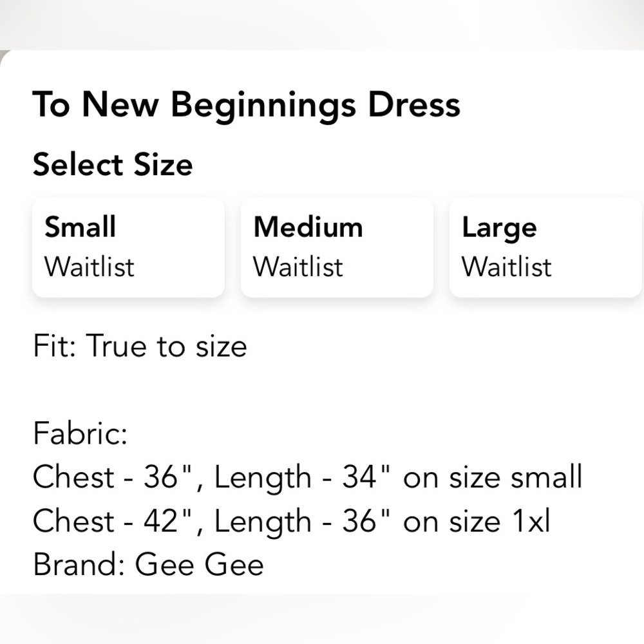Viewport: 644px width, 644px height.
Task: Click the product title To New Beginnings Dress
Action: click(247, 104)
